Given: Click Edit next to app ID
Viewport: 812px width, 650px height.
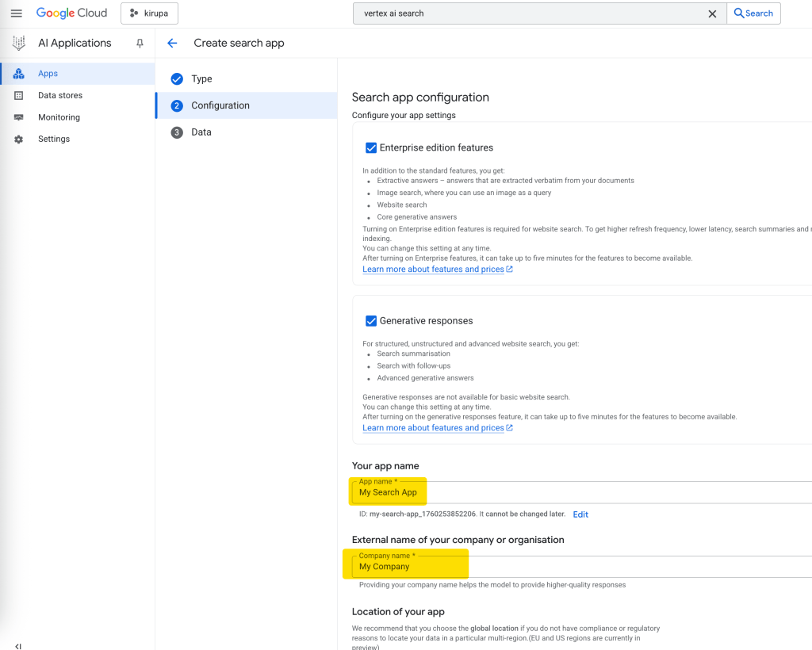Looking at the screenshot, I should 580,514.
